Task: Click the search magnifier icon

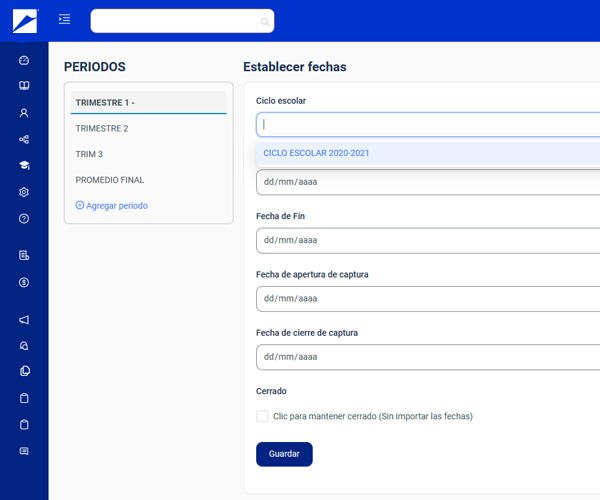Action: [265, 22]
